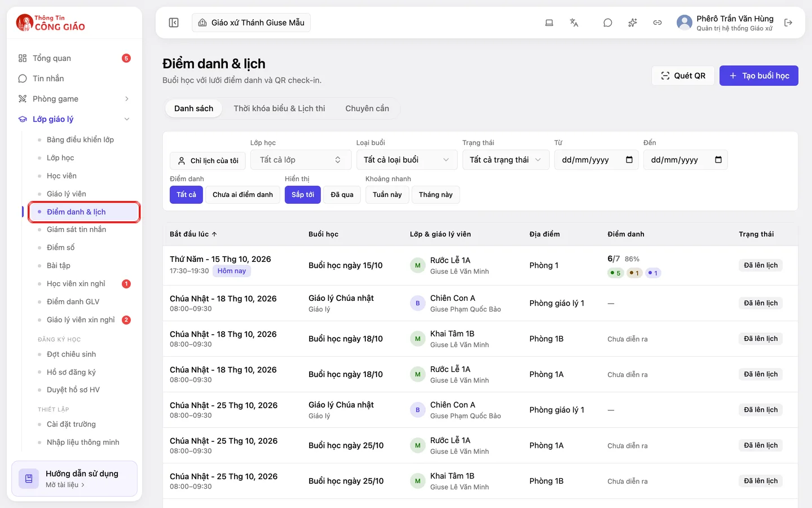Open Điểm danh GLV in the sidebar
This screenshot has width=812, height=508.
click(x=84, y=301)
